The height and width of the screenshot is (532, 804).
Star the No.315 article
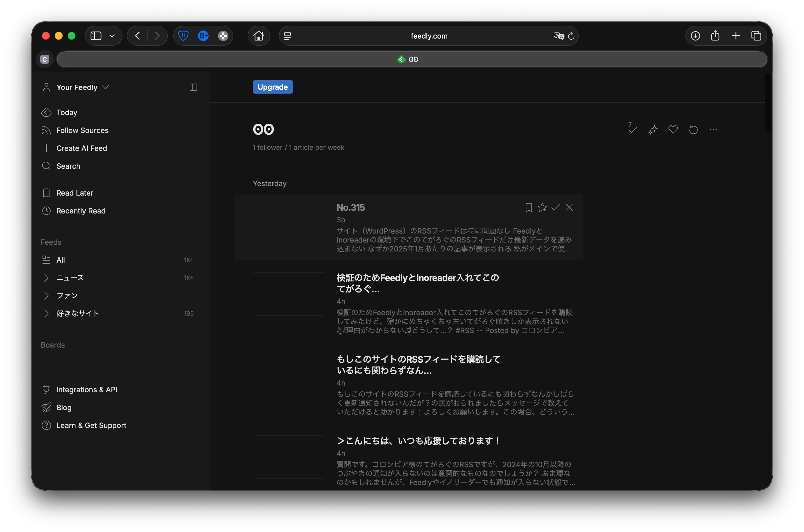[x=542, y=207]
